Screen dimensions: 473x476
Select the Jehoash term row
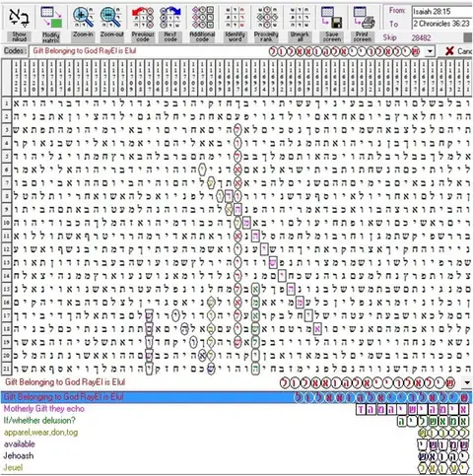236,456
